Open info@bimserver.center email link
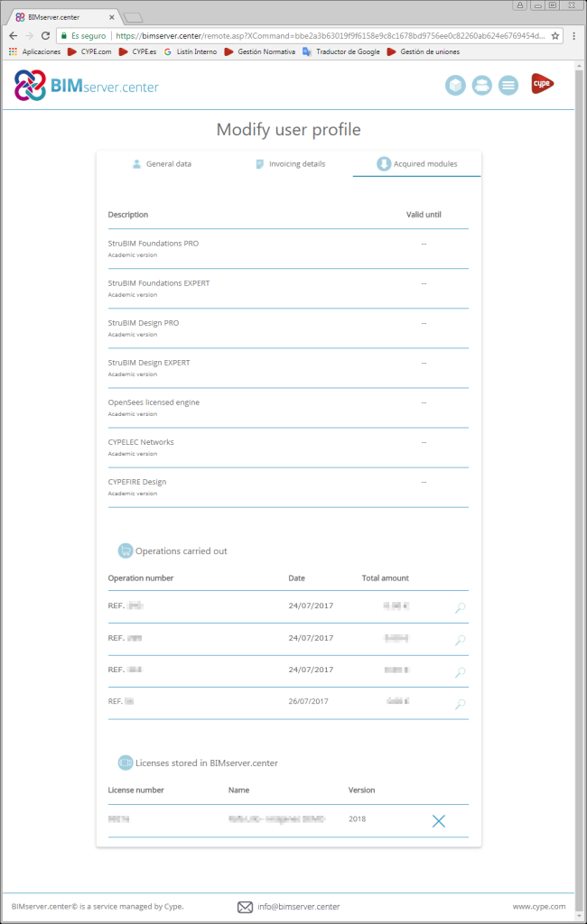 [299, 907]
